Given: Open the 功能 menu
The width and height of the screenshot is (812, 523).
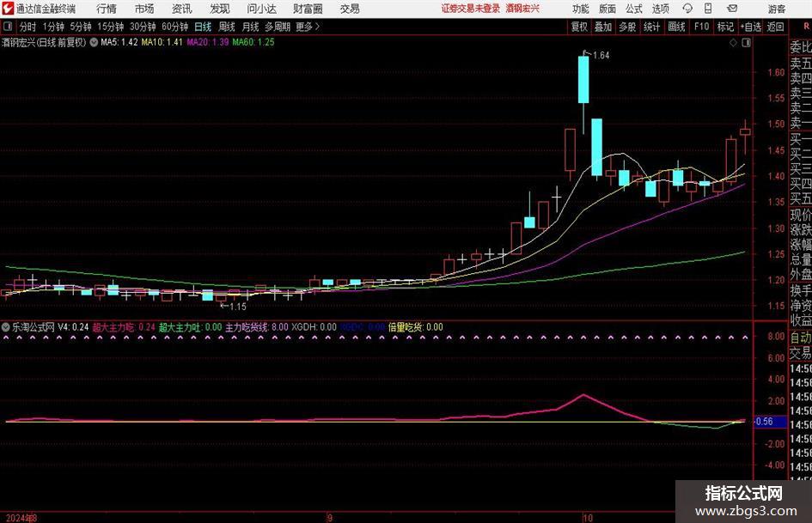Looking at the screenshot, I should click(581, 9).
